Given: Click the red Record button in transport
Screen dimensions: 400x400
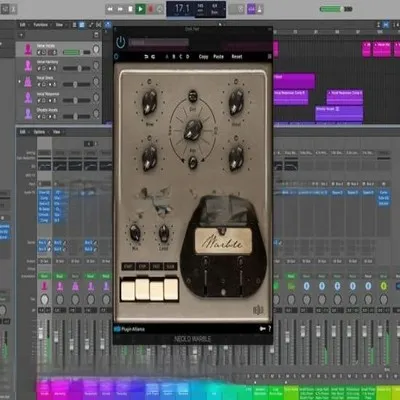Looking at the screenshot, I should 150,9.
